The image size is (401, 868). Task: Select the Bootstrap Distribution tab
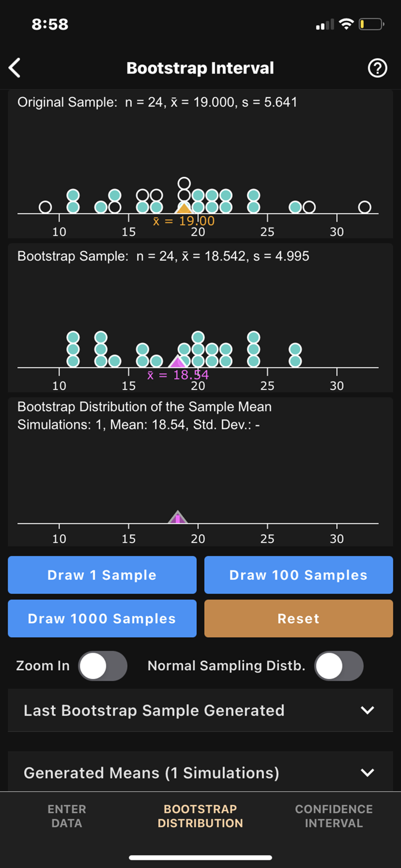(x=200, y=816)
